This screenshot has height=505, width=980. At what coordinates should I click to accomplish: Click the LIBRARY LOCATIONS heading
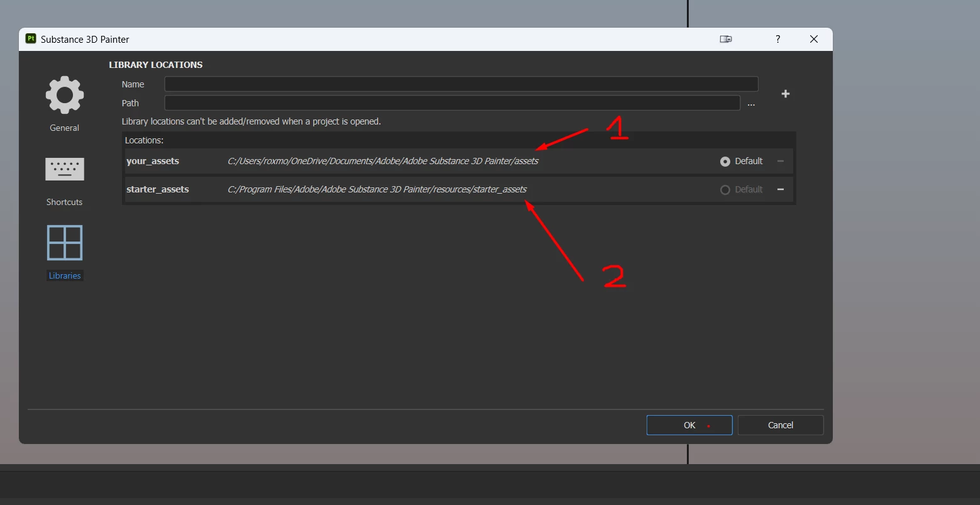click(x=156, y=65)
